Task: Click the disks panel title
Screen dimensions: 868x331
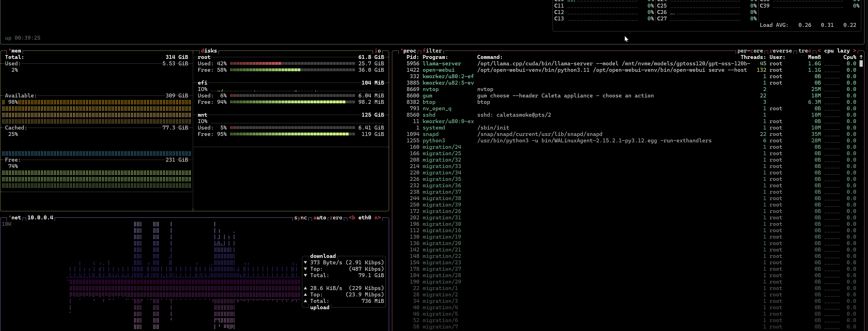Action: coord(209,51)
